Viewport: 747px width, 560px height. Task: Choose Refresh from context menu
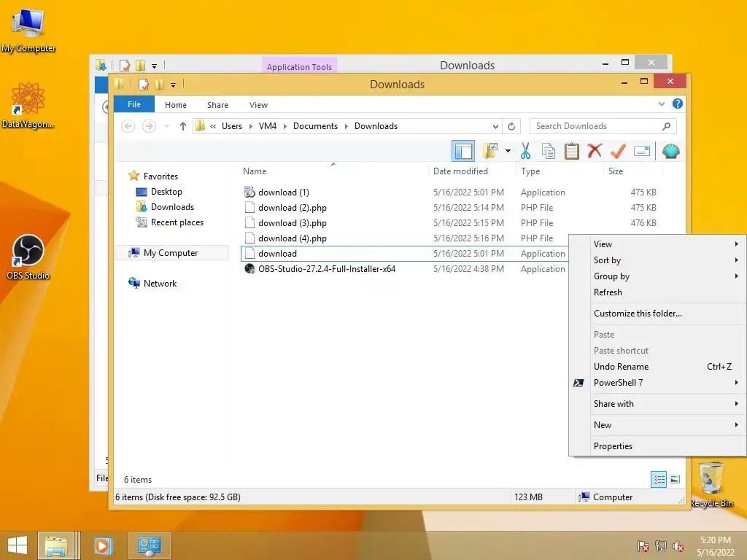[x=658, y=292]
